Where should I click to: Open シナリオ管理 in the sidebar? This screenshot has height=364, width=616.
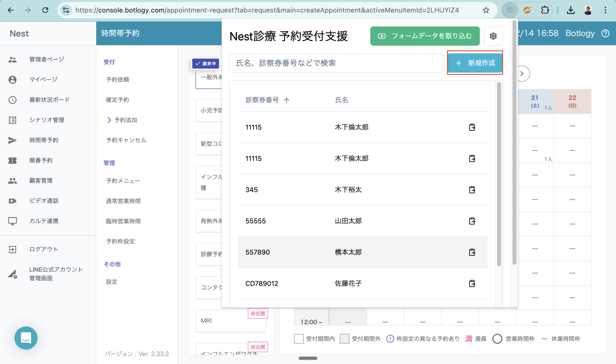pyautogui.click(x=47, y=120)
